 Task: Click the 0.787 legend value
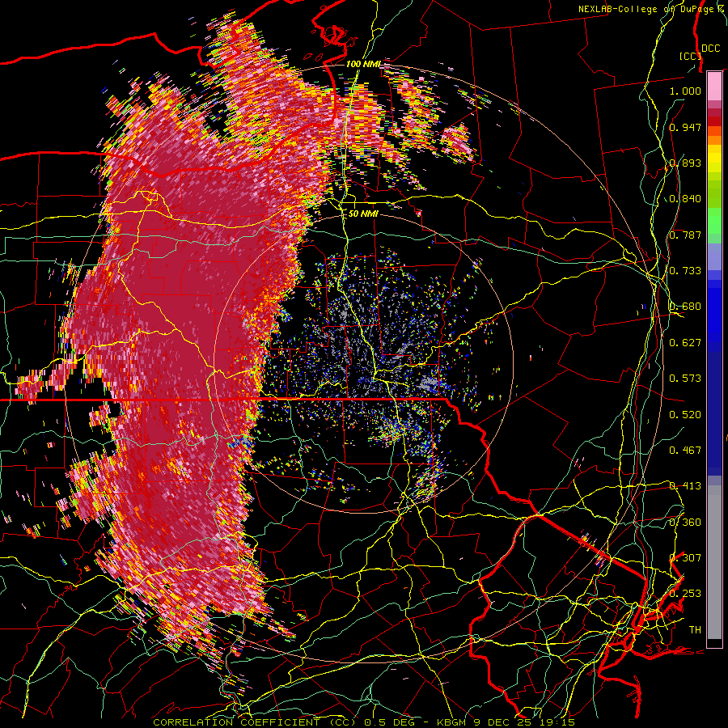point(685,235)
